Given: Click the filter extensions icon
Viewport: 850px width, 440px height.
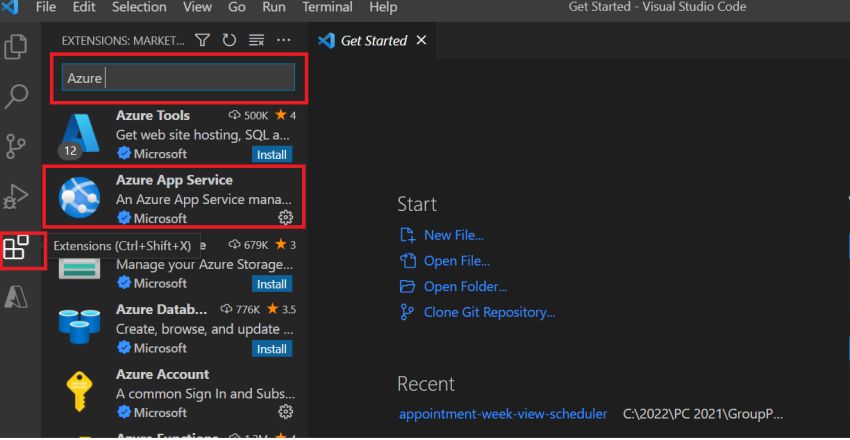Looking at the screenshot, I should coord(202,40).
